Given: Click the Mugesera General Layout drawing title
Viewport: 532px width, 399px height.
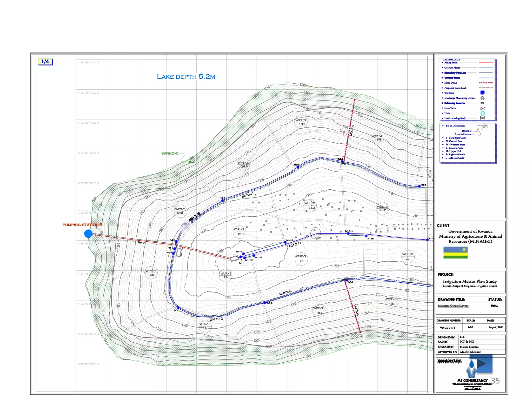Looking at the screenshot, I should point(453,306).
